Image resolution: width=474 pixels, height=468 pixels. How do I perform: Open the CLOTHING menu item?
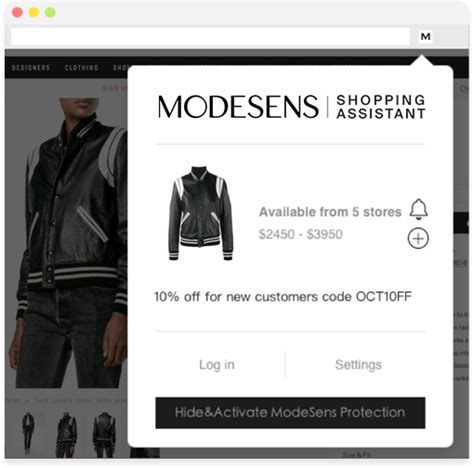point(82,68)
